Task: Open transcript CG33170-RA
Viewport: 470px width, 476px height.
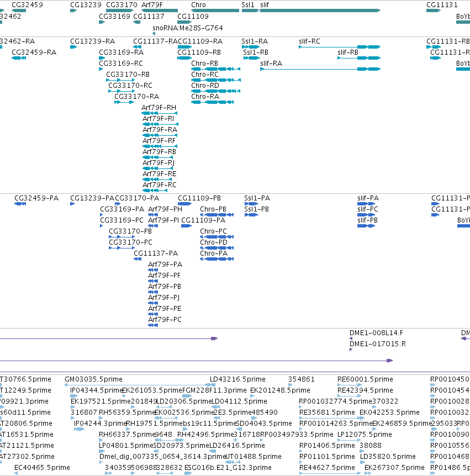Action: pos(136,97)
